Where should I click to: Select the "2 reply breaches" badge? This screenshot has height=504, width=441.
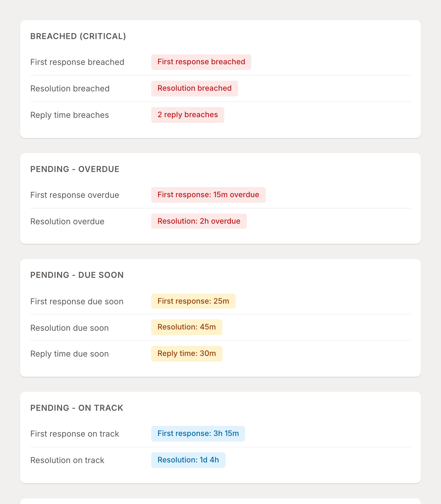pyautogui.click(x=187, y=115)
